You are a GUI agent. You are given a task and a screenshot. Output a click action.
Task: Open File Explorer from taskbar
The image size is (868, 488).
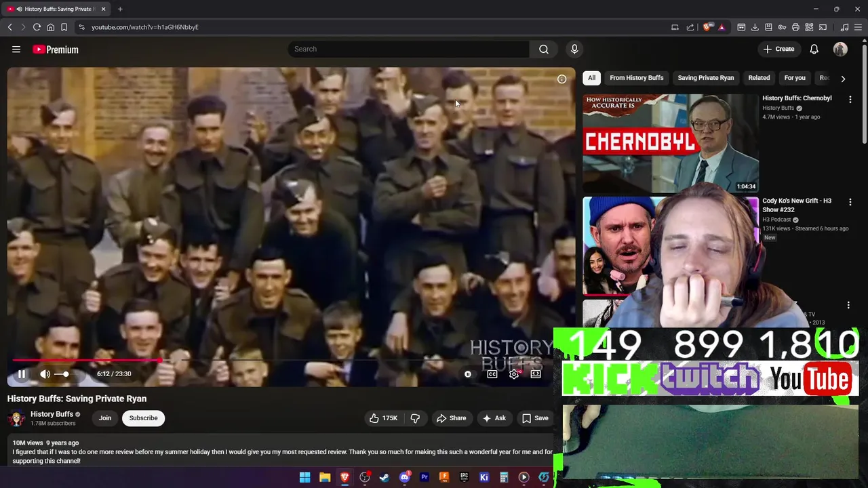click(x=325, y=477)
